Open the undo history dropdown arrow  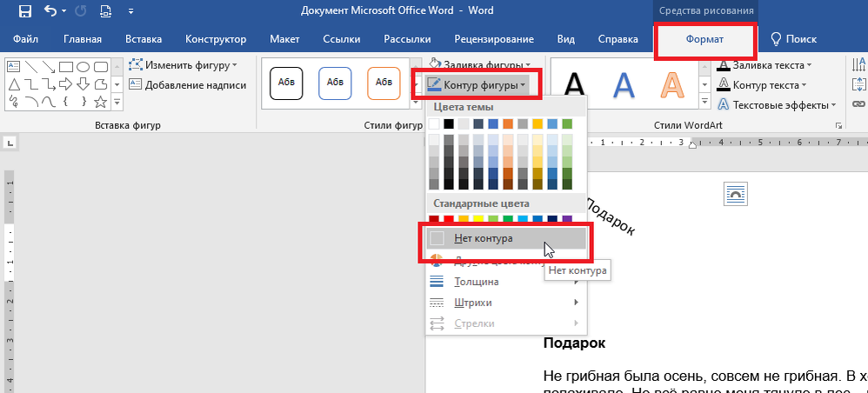(x=63, y=10)
